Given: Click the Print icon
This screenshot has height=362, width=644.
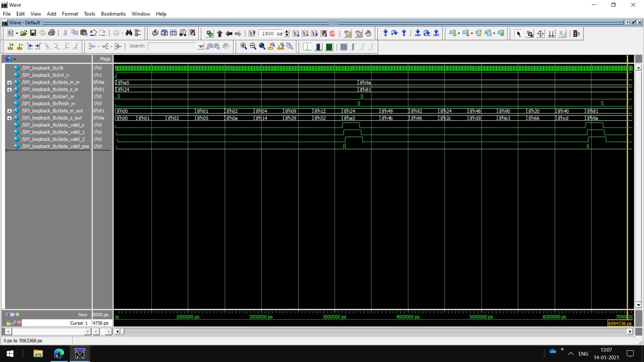Looking at the screenshot, I should pyautogui.click(x=51, y=33).
